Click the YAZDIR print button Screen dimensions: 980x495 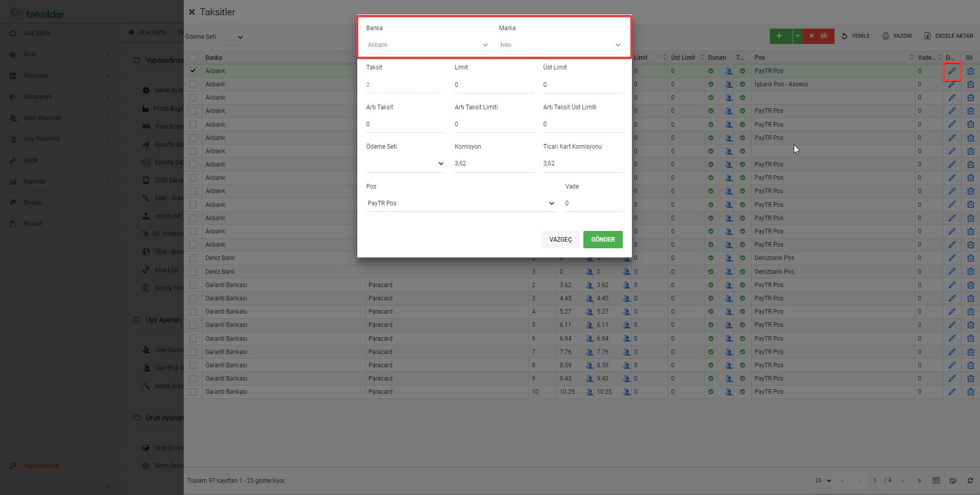pos(897,36)
